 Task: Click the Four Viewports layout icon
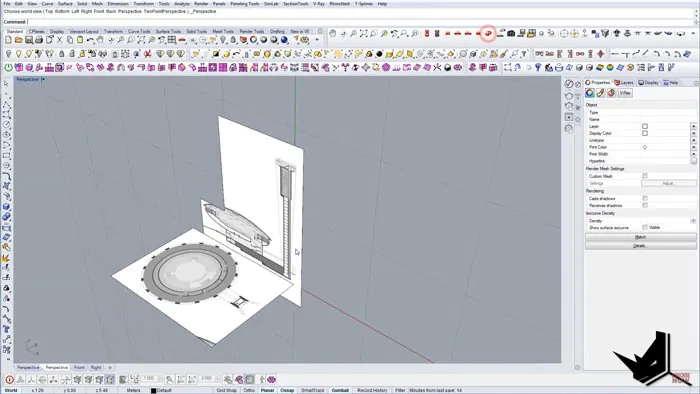pyautogui.click(x=172, y=40)
